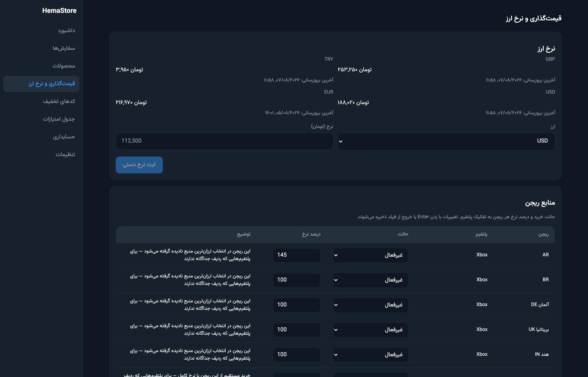Select قیمت‌گذاری و نرخ ارز menu item
This screenshot has height=377, width=588.
[x=41, y=83]
